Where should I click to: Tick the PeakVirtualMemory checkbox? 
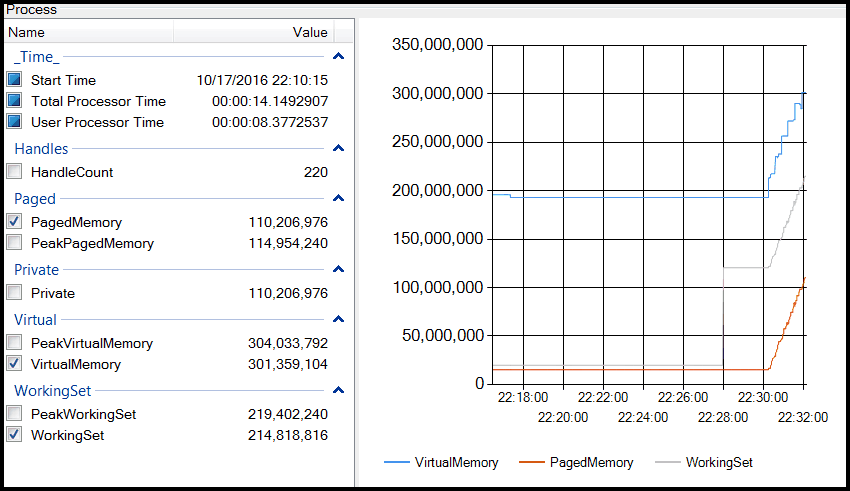(x=14, y=343)
